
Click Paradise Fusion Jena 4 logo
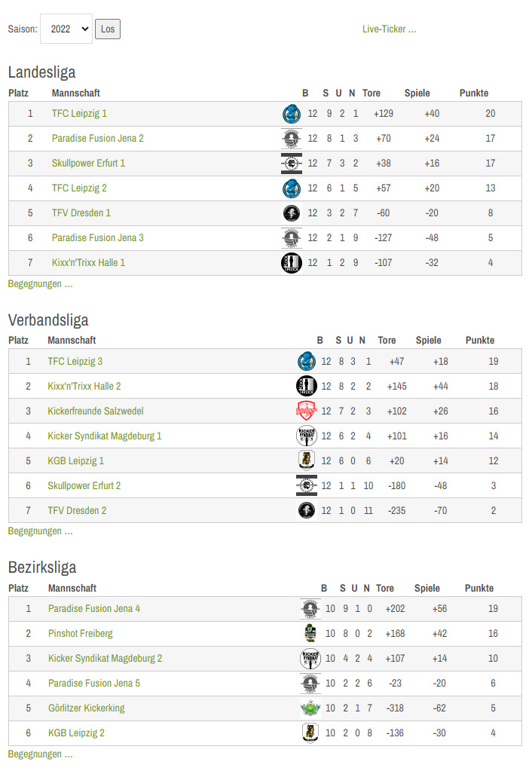310,609
